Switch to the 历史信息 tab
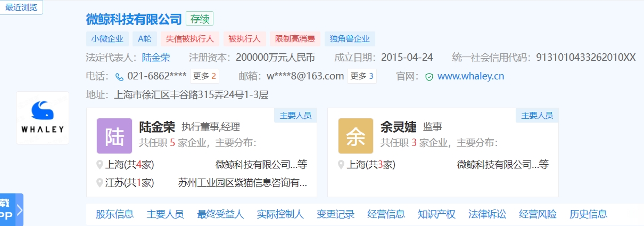 (588, 214)
